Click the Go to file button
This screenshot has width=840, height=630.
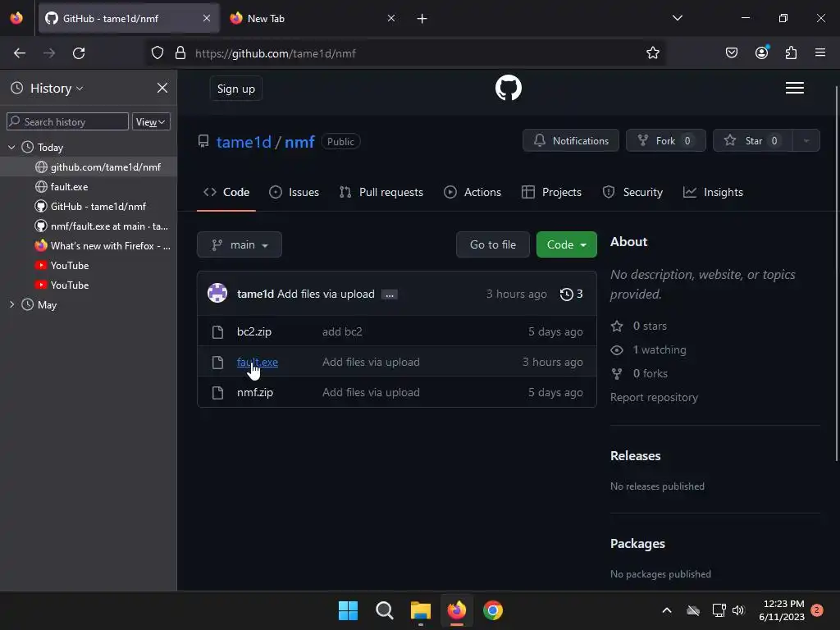coord(493,244)
